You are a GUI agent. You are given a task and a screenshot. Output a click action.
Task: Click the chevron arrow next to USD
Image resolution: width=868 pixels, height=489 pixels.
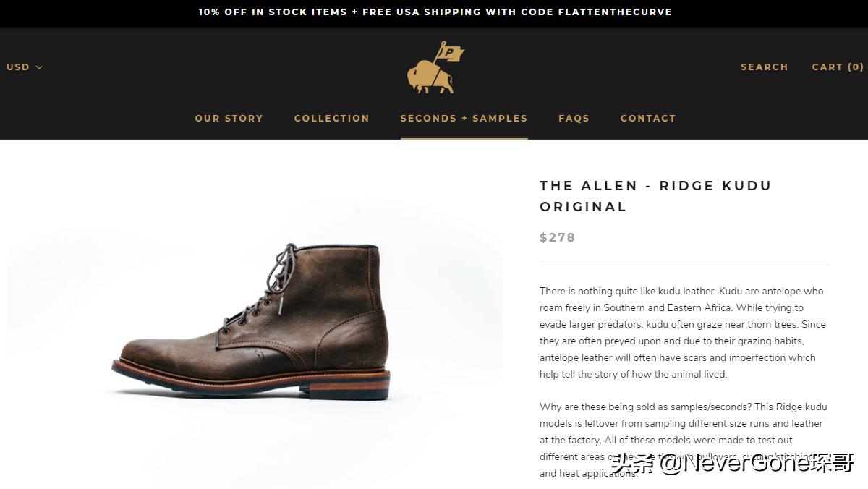[x=39, y=67]
